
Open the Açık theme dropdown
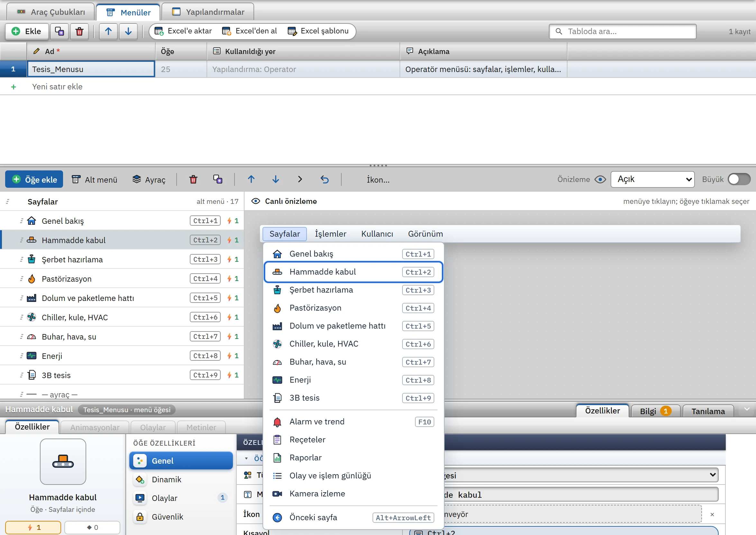(x=652, y=179)
